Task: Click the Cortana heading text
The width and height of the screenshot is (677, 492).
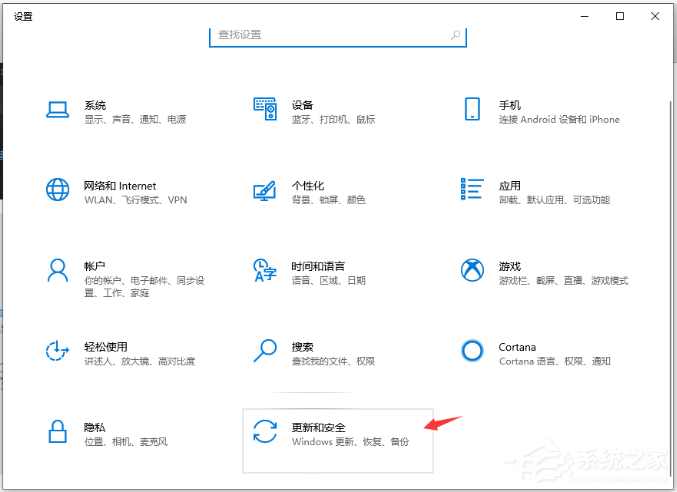Action: (x=517, y=347)
